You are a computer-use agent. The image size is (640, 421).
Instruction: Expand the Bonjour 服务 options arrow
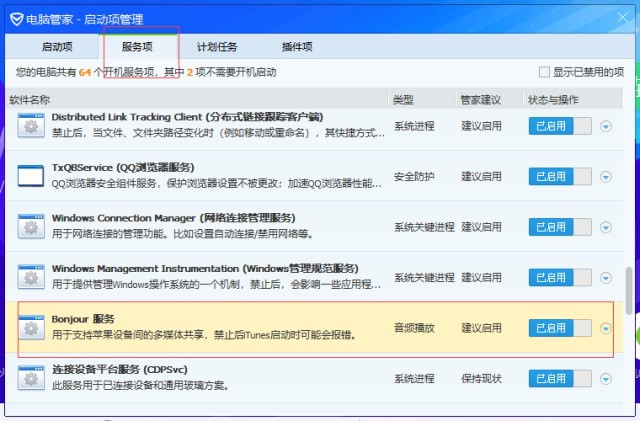click(606, 328)
